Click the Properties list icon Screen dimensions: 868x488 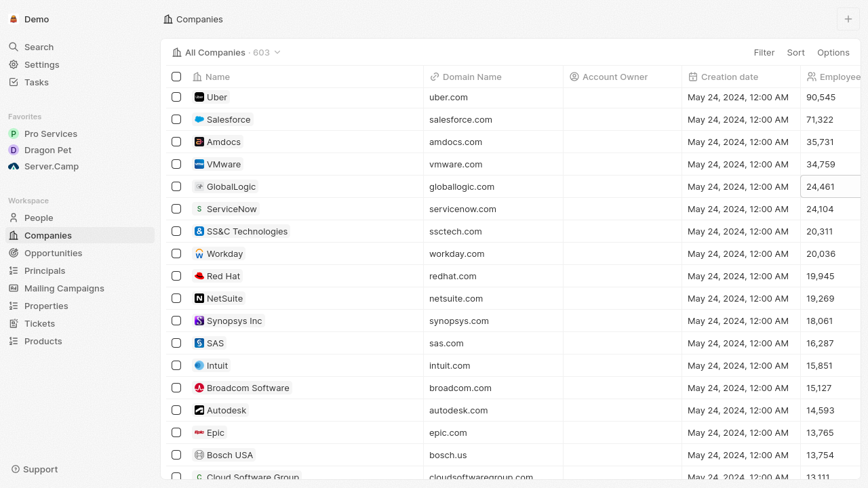point(14,306)
